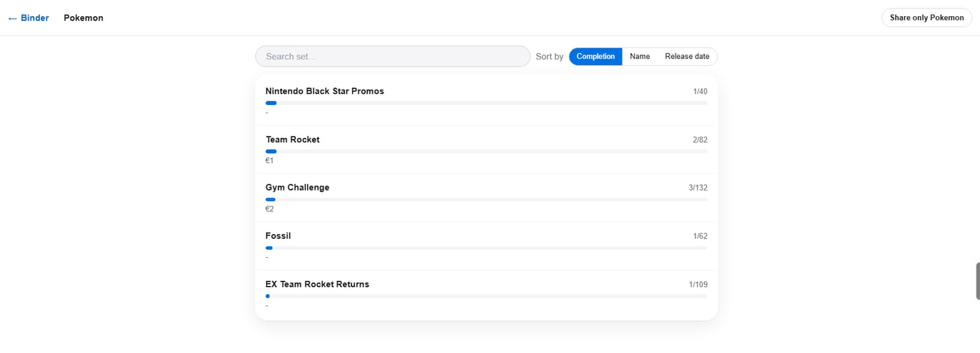
Task: Sort sets by Name
Action: coord(640,56)
